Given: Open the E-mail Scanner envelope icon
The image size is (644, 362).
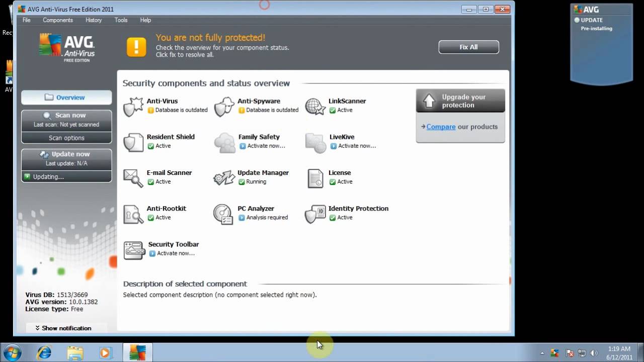Looking at the screenshot, I should pyautogui.click(x=133, y=178).
